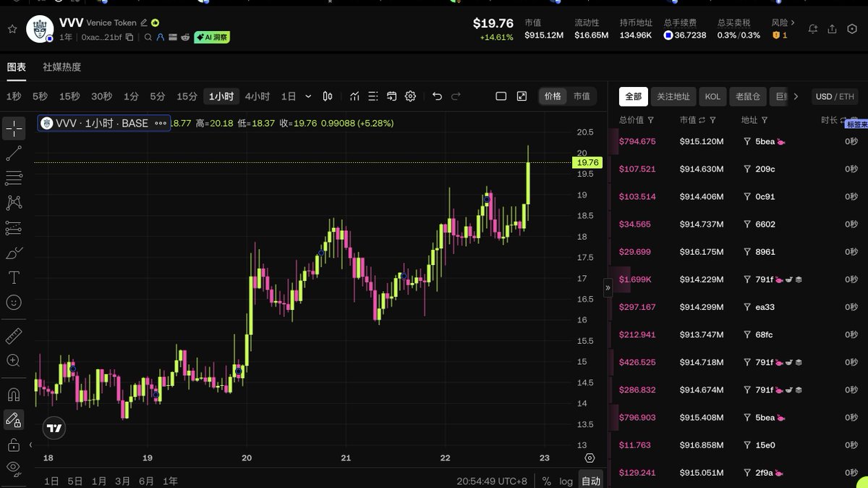Viewport: 868px width, 488px height.
Task: Select 老鼠仓 insider tab
Action: (x=748, y=96)
